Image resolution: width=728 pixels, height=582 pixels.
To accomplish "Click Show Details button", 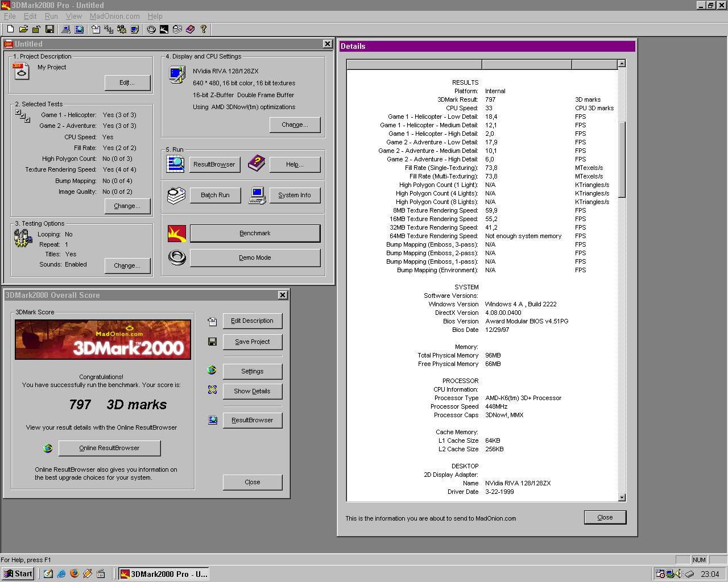I will click(x=253, y=391).
